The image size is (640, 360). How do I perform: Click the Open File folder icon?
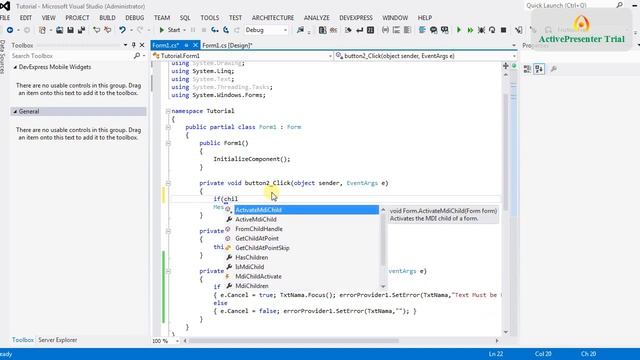click(60, 30)
